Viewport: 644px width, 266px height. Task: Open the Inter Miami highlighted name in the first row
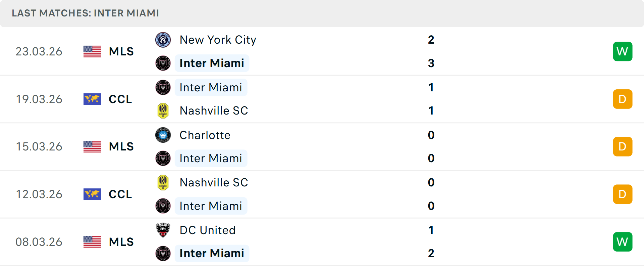[212, 63]
